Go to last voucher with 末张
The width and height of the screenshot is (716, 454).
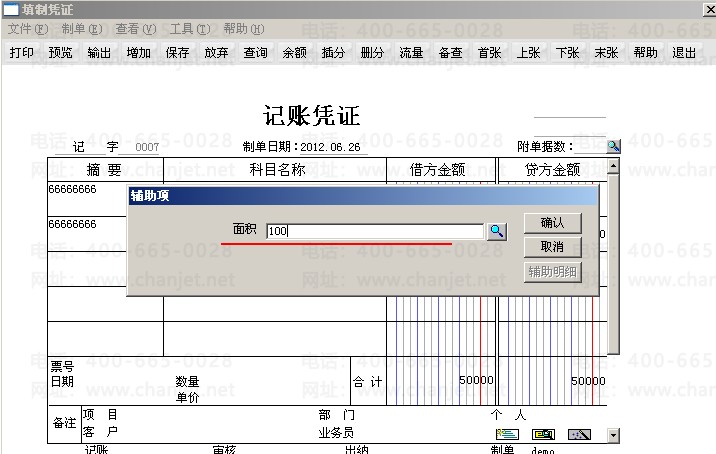(x=606, y=53)
